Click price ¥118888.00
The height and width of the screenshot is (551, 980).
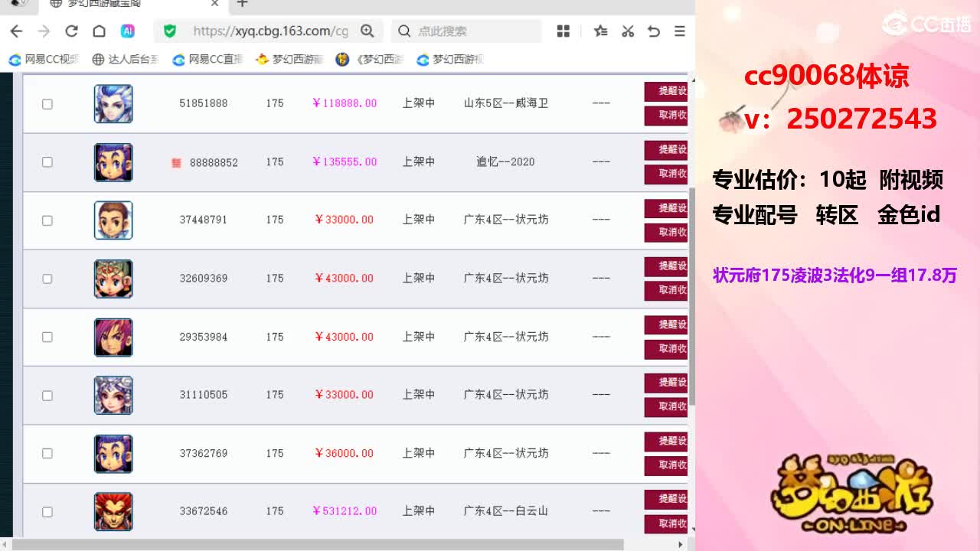[x=345, y=103]
